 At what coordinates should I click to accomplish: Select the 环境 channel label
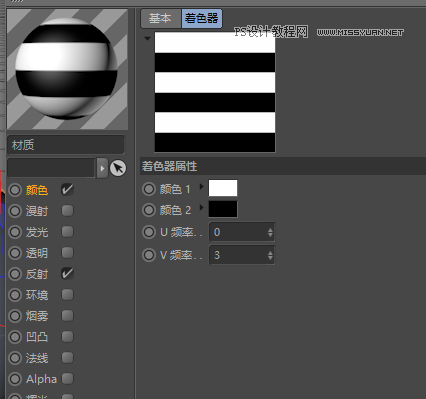click(x=37, y=295)
